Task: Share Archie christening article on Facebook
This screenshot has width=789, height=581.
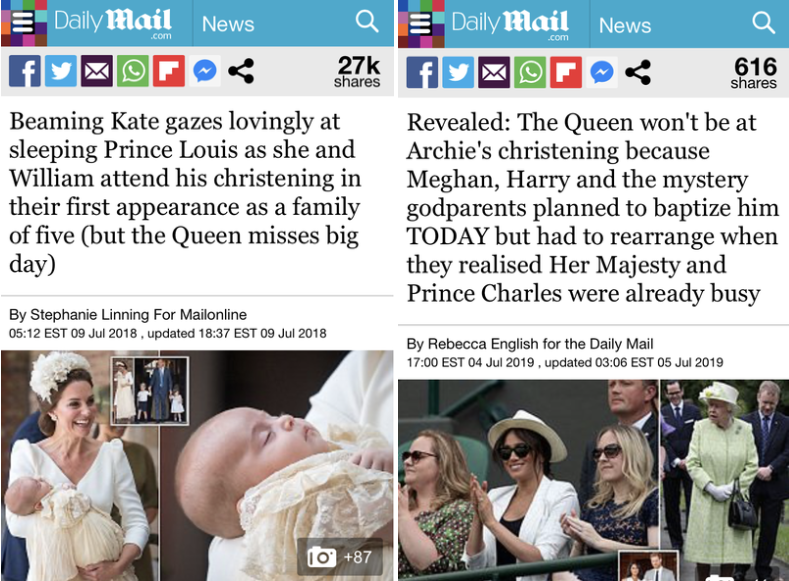Action: tap(422, 72)
